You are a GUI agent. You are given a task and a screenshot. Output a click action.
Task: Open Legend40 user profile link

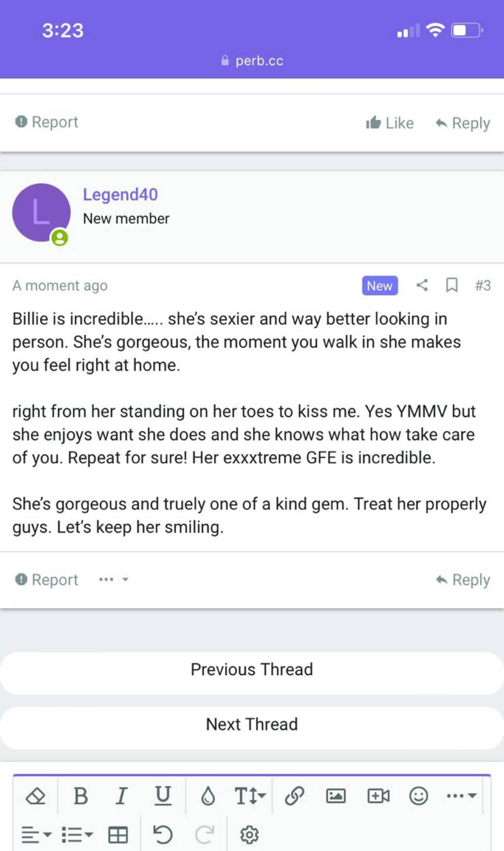(120, 194)
